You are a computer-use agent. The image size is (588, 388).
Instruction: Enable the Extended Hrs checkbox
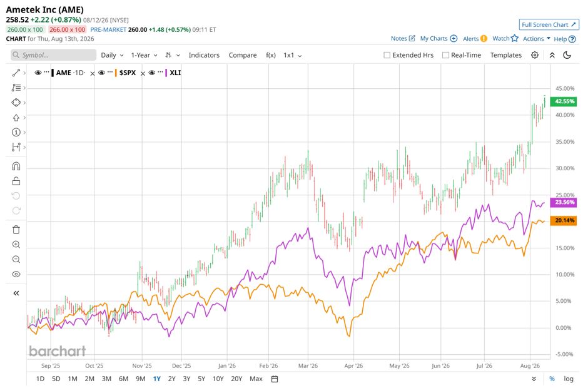click(387, 55)
